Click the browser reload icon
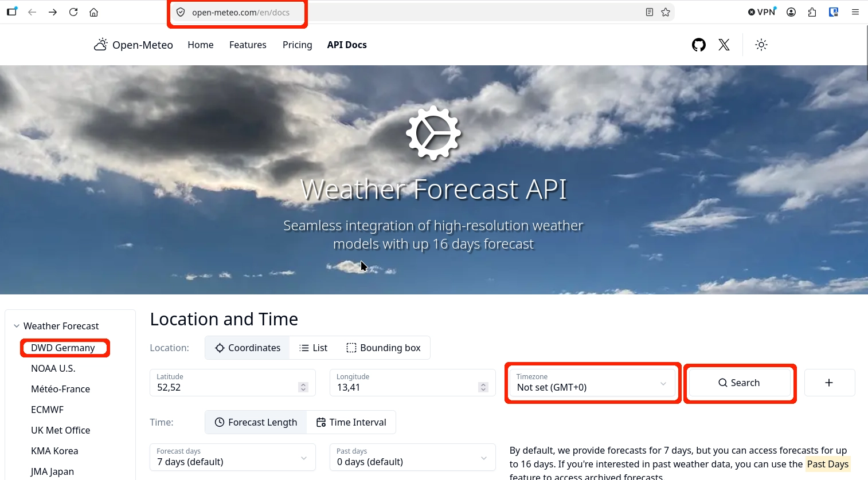 (x=73, y=12)
